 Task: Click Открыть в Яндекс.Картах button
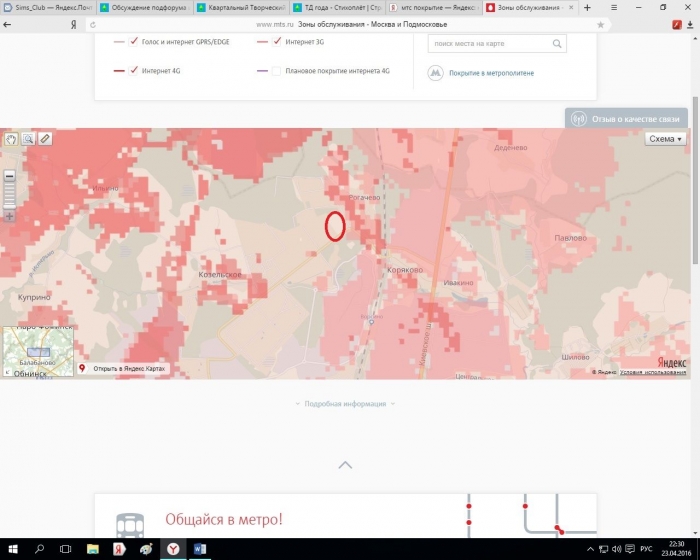click(123, 368)
